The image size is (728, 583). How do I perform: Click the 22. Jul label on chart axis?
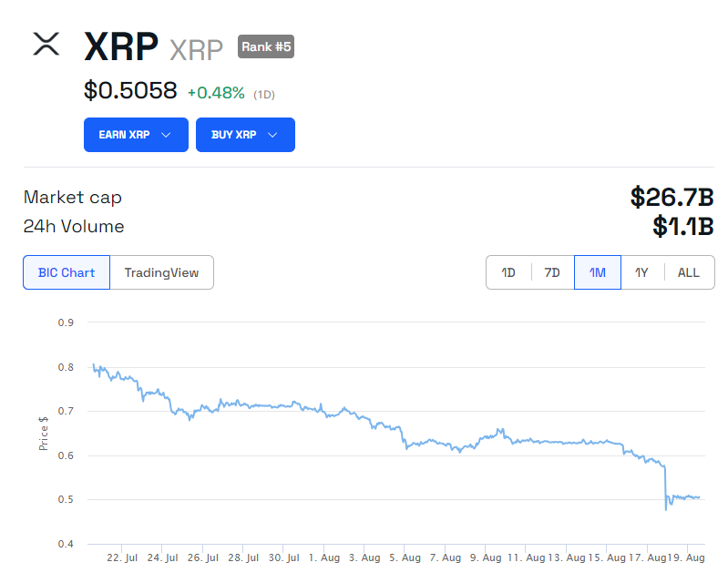[x=122, y=557]
